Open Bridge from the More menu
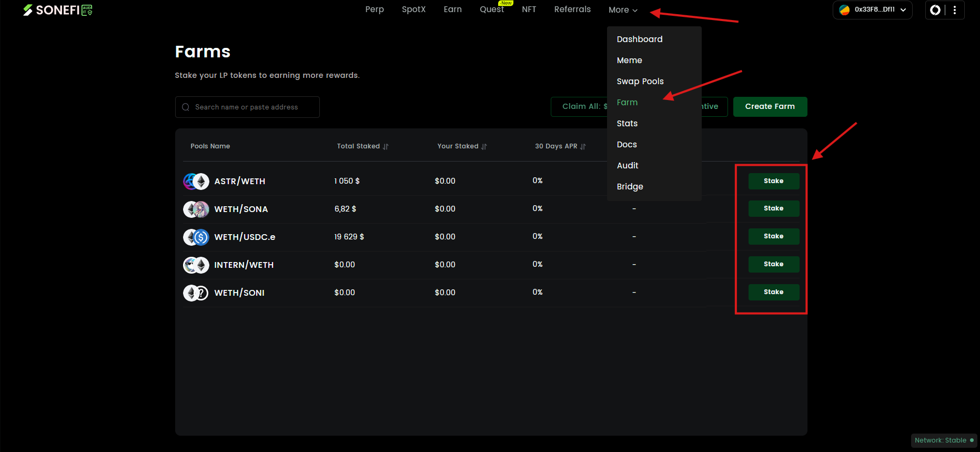Screen dimensions: 980x452 (630, 187)
